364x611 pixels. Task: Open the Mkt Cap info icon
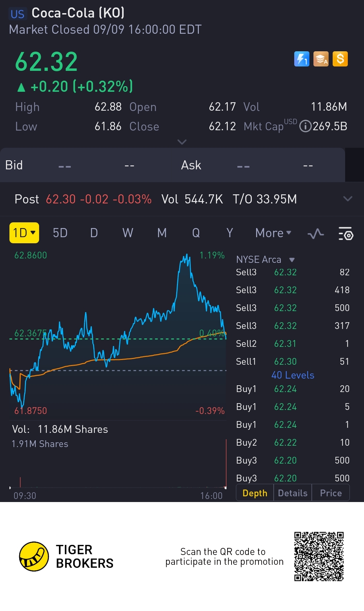click(305, 126)
